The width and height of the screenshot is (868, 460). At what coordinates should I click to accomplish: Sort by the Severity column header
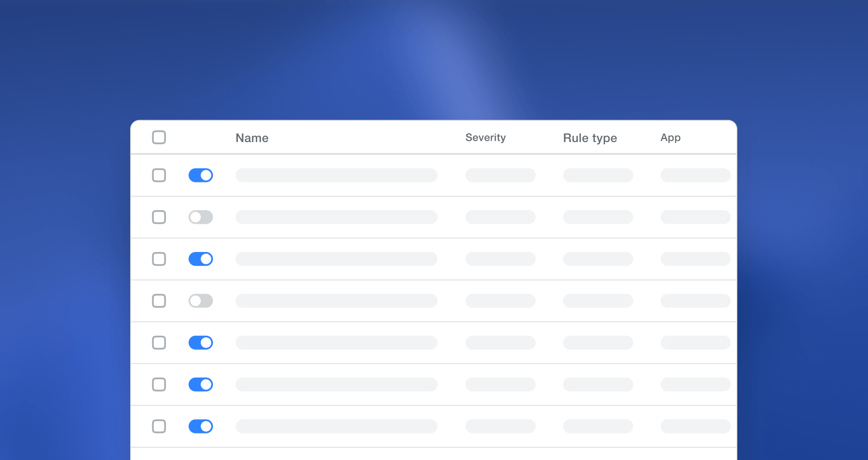[485, 137]
